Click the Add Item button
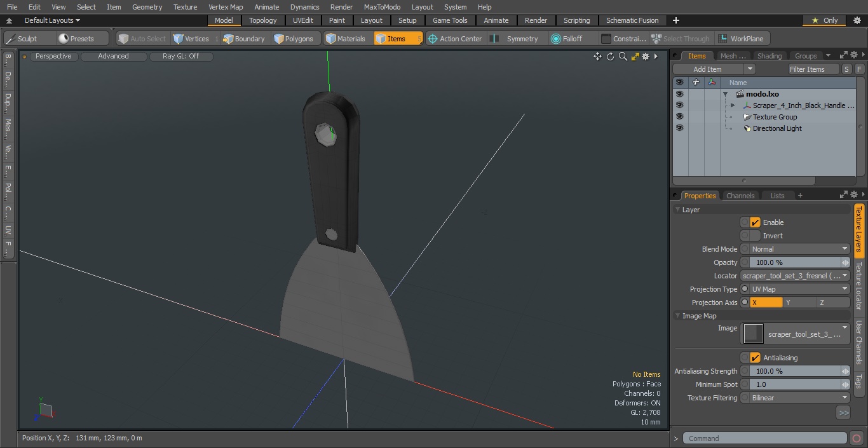Image resolution: width=868 pixels, height=448 pixels. click(707, 69)
